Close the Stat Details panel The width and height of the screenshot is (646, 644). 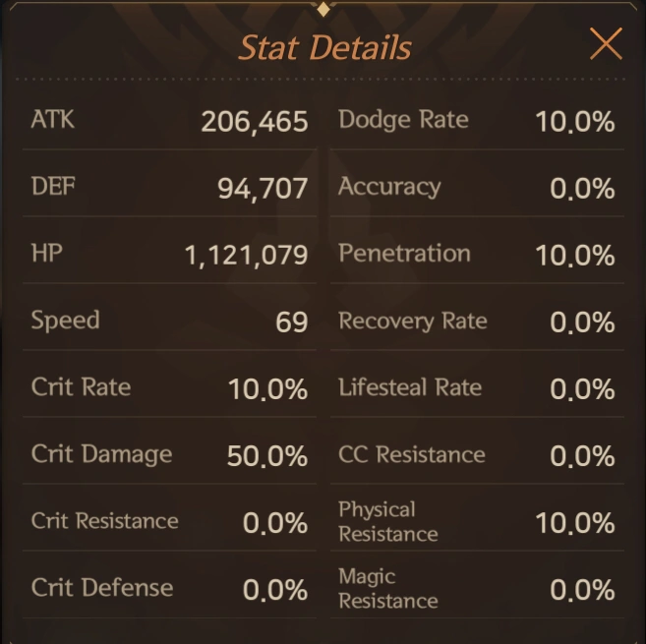(x=605, y=44)
